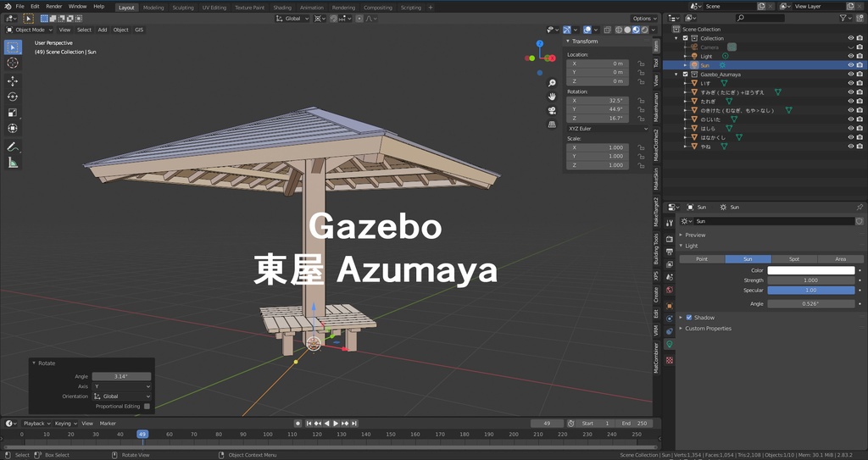Hide the いす object
868x460 pixels.
[x=851, y=83]
